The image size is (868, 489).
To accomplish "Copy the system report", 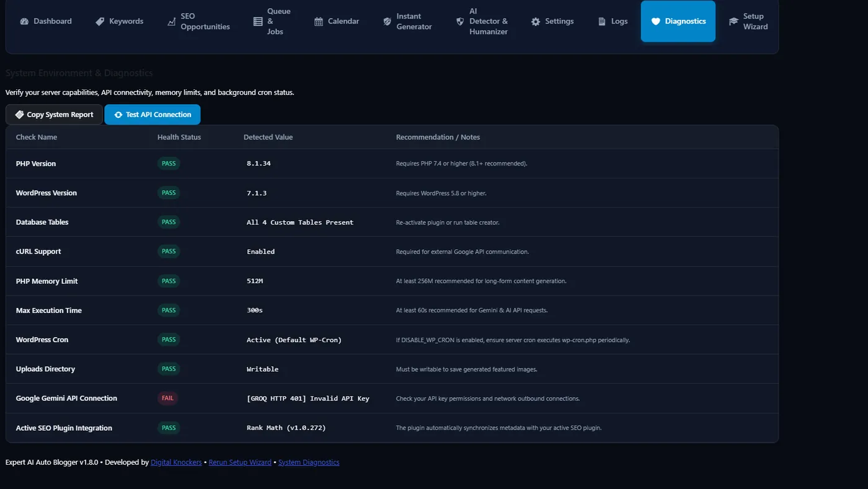I will pyautogui.click(x=54, y=115).
